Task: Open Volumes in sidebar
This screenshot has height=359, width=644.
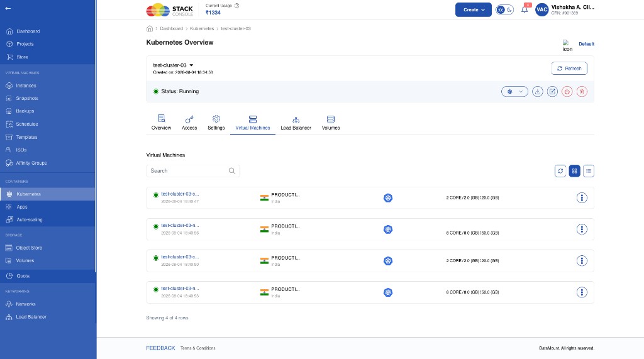Action: pos(25,260)
